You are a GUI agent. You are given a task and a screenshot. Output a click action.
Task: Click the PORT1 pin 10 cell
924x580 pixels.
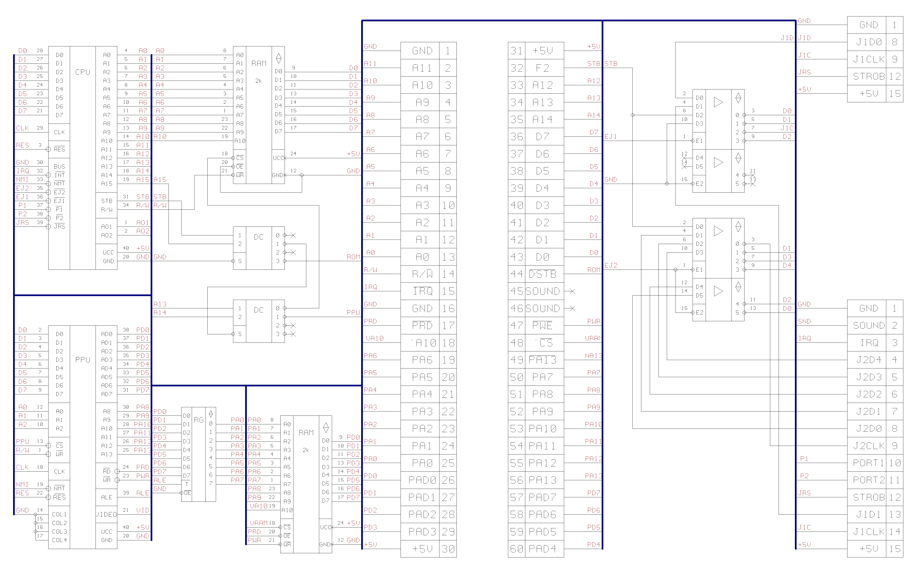pos(868,463)
